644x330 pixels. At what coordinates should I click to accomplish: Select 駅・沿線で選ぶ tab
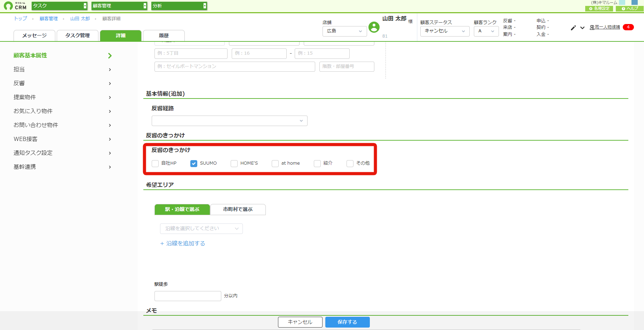coord(182,210)
